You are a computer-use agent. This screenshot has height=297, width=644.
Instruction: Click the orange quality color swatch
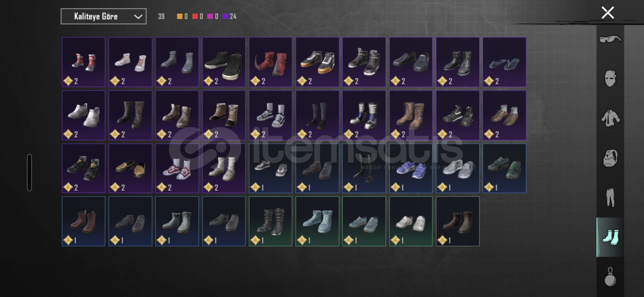point(179,16)
